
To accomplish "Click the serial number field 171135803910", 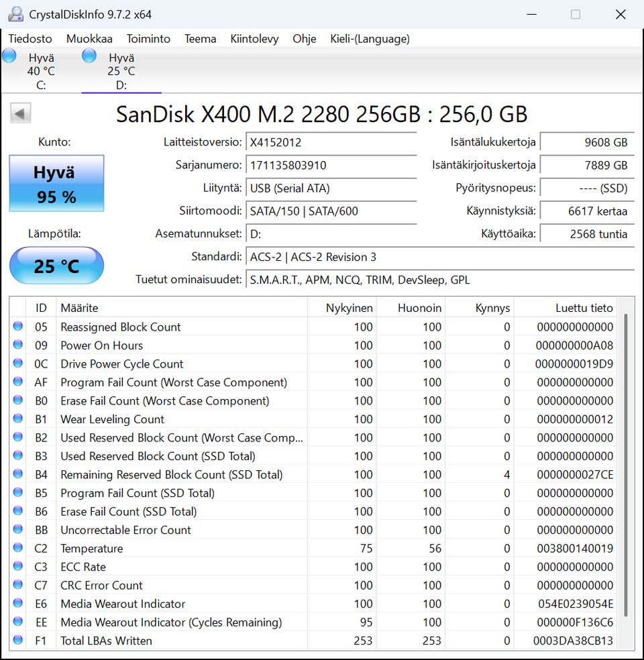I will click(331, 165).
